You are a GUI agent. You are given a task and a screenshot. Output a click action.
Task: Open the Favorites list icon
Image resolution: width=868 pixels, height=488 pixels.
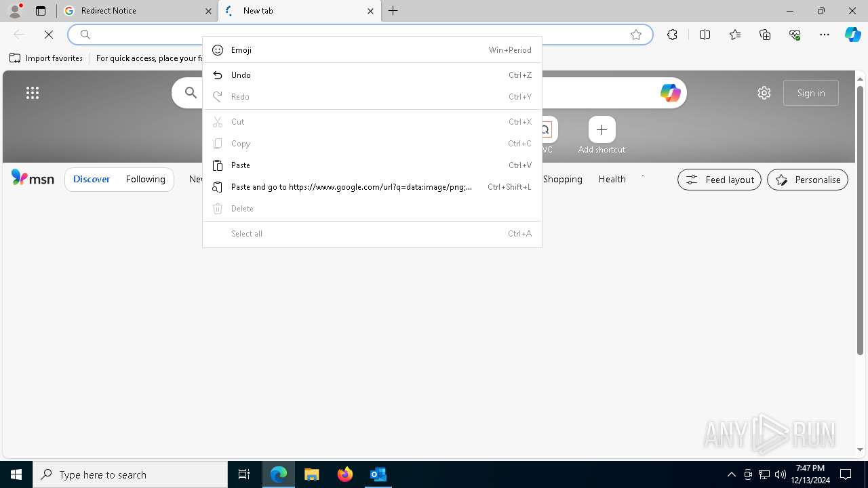coord(735,35)
